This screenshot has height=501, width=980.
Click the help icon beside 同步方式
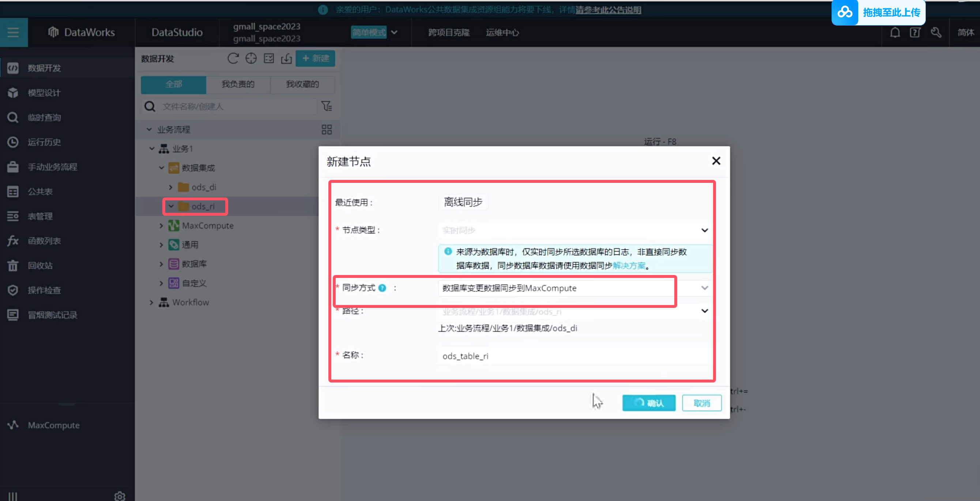pos(382,288)
